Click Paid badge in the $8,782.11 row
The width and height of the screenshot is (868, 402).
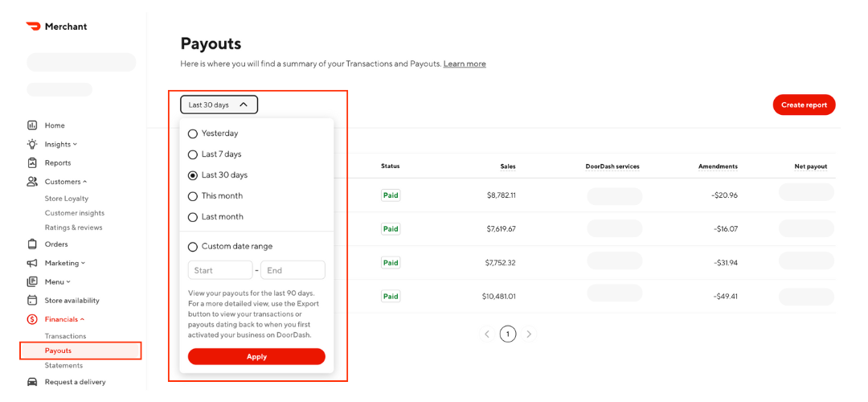point(391,195)
